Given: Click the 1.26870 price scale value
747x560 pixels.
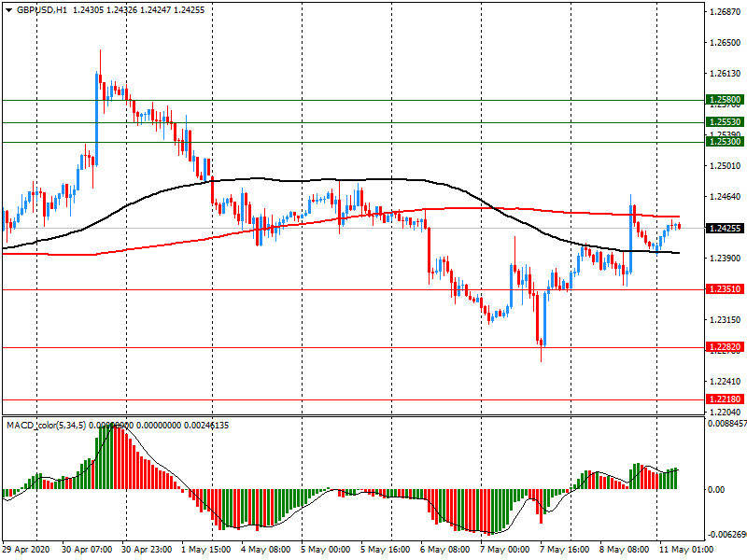Looking at the screenshot, I should click(726, 12).
